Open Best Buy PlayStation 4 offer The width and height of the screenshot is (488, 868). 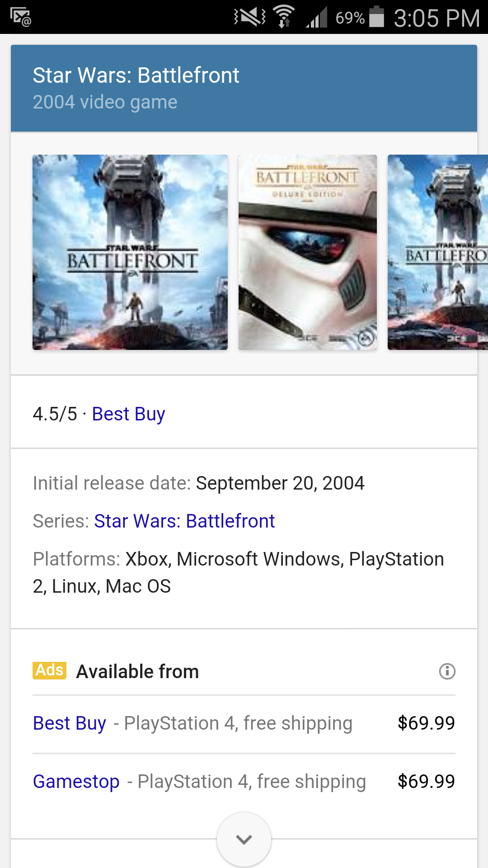[x=70, y=723]
